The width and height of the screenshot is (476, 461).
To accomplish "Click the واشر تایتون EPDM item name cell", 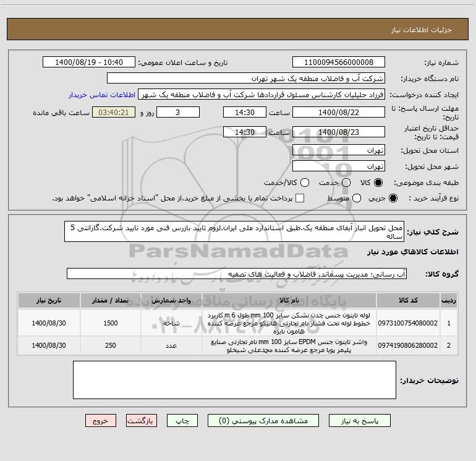I will pos(289,346).
